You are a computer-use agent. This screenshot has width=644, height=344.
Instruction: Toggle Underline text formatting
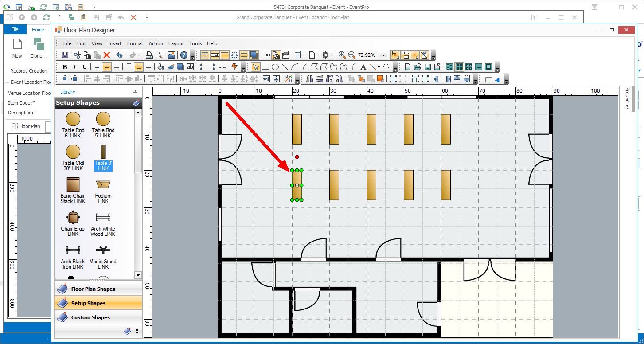coord(84,67)
